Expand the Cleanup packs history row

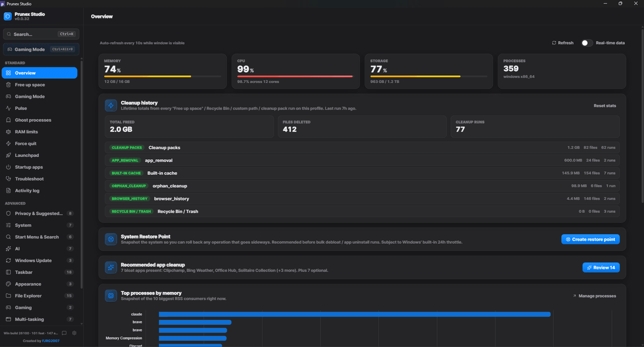[363, 147]
